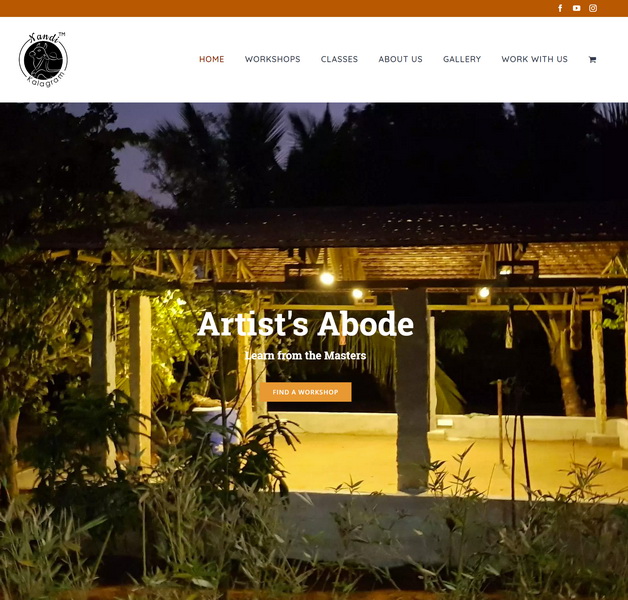Click the dark stone pillar in the photo
This screenshot has height=600, width=628.
pyautogui.click(x=413, y=391)
